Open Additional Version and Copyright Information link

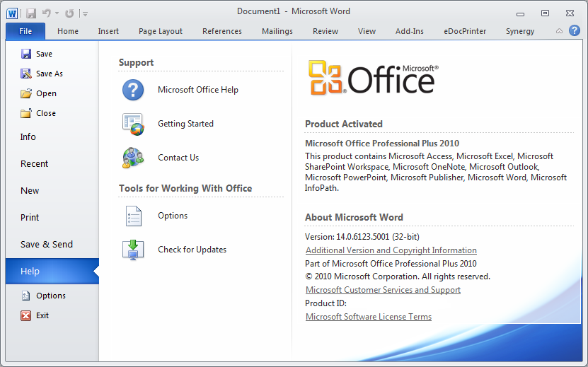point(391,250)
